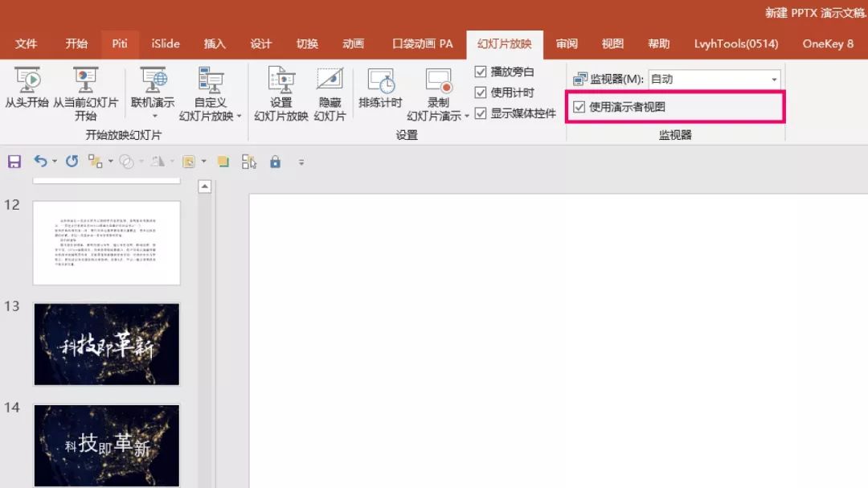The height and width of the screenshot is (488, 868).
Task: Start from current slide (从当前幻灯片开始)
Action: click(x=85, y=93)
